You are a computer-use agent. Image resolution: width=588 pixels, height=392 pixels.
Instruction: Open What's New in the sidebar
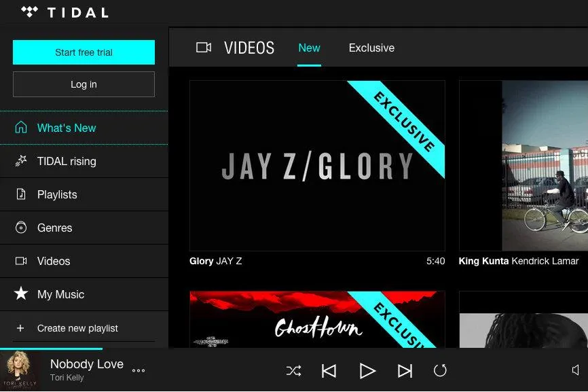[84, 128]
